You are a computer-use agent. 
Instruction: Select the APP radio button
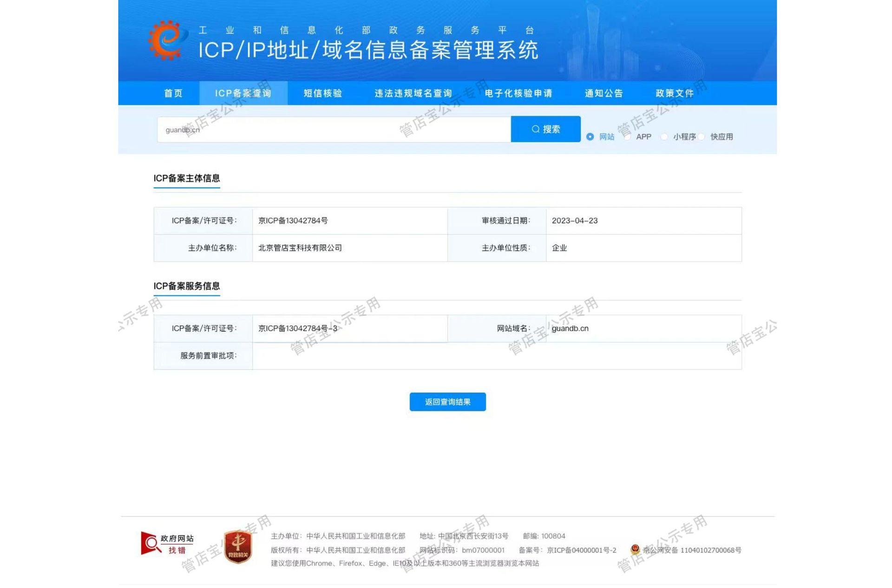[x=627, y=137]
